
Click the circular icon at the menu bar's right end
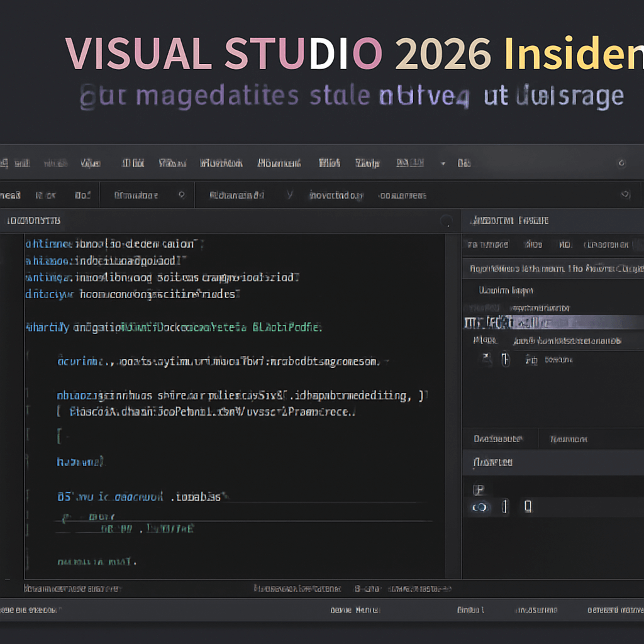pyautogui.click(x=621, y=163)
